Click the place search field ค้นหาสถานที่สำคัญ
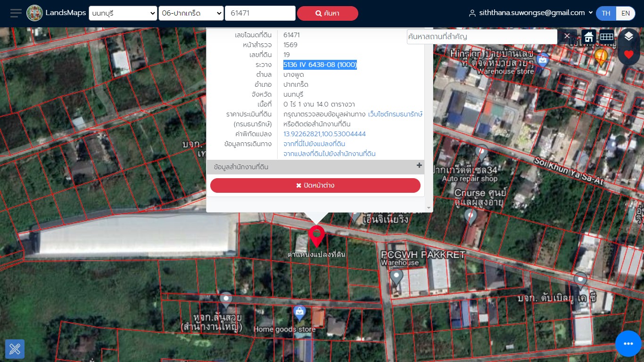Viewport: 644px width, 362px height. [482, 36]
